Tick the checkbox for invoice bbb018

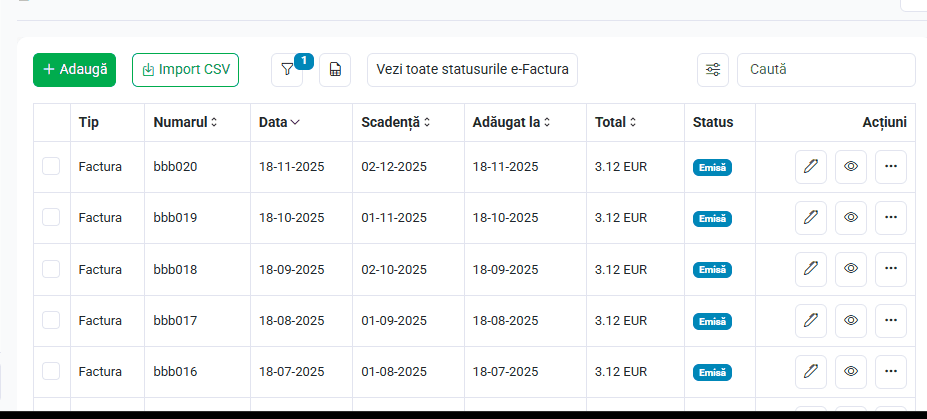tap(51, 269)
